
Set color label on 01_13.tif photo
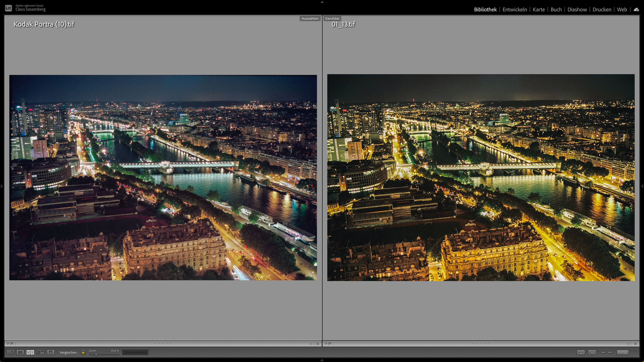pos(628,344)
